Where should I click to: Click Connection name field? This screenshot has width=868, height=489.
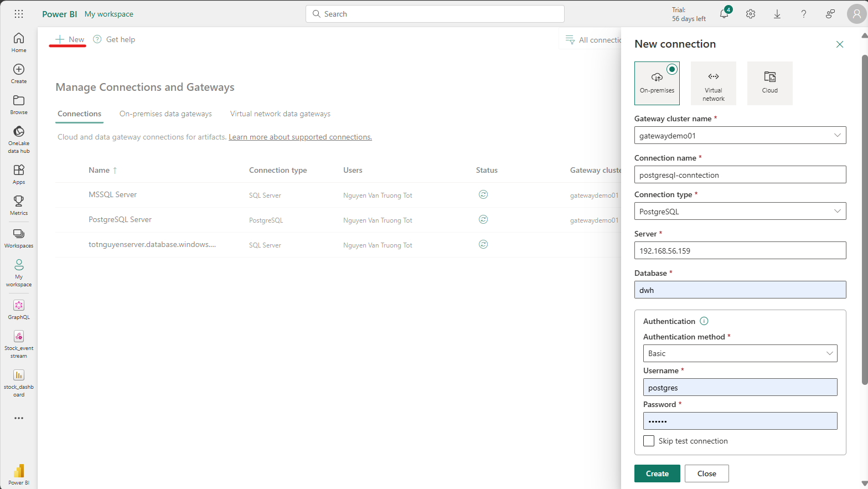[740, 174]
